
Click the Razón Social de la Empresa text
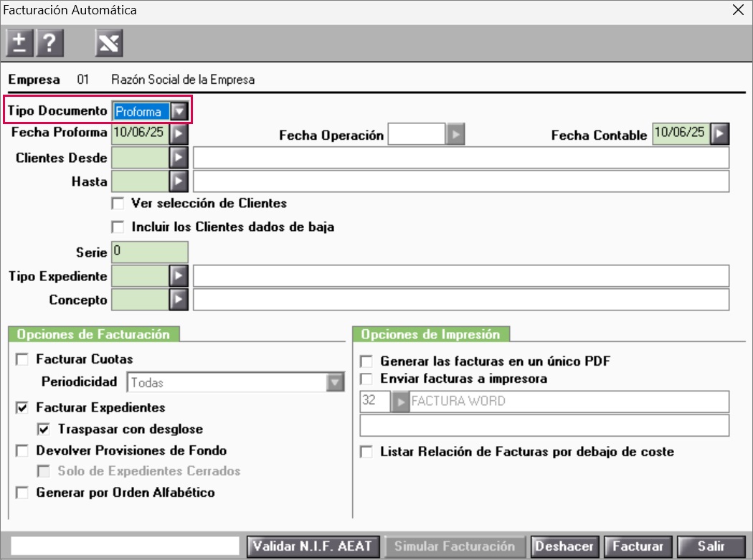183,80
